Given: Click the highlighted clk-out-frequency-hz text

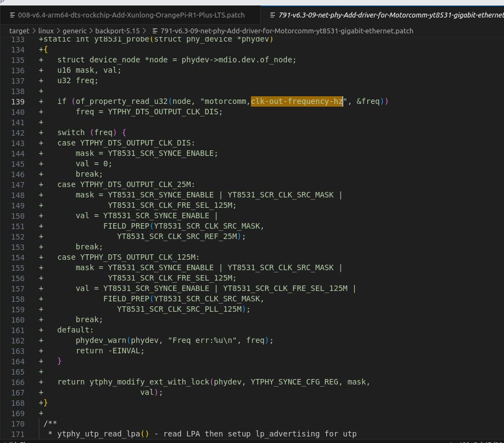Looking at the screenshot, I should click(x=297, y=101).
